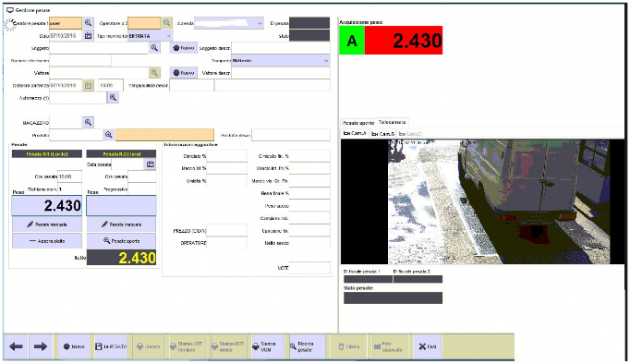Viewport: 630px width, 364px height.
Task: Click the orange product description field
Action: (164, 135)
